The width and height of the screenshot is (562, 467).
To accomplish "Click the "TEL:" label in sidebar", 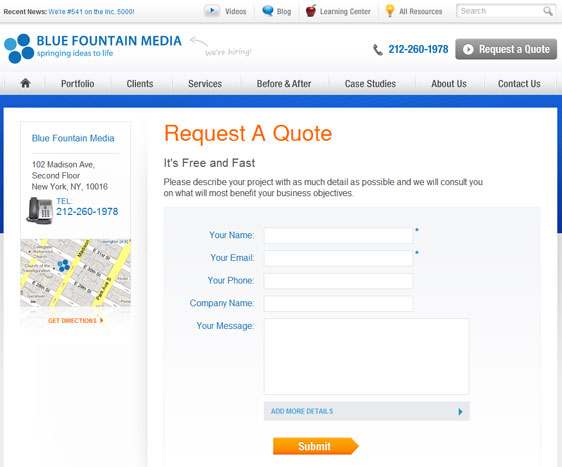I will pos(64,201).
